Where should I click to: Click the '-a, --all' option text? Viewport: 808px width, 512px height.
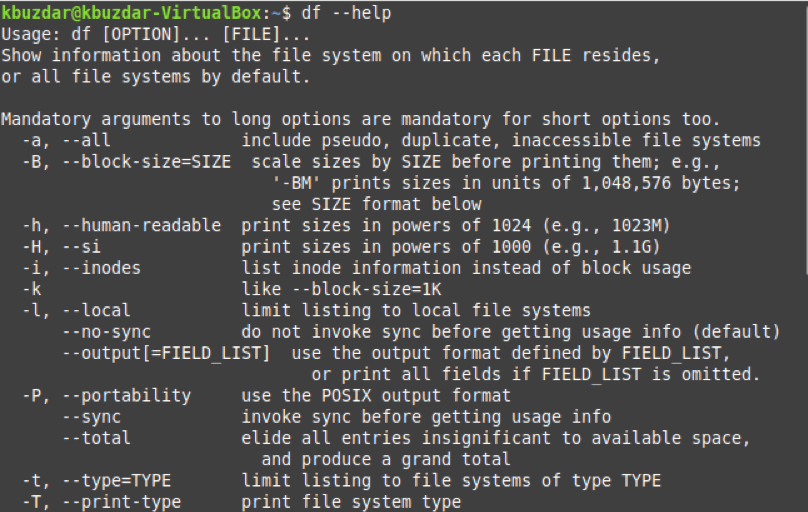tap(66, 140)
